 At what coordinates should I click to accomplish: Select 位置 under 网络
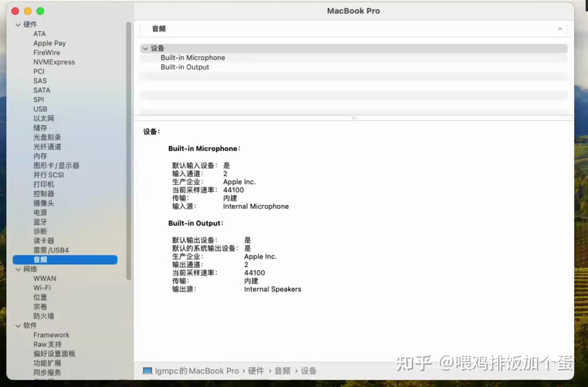(40, 297)
